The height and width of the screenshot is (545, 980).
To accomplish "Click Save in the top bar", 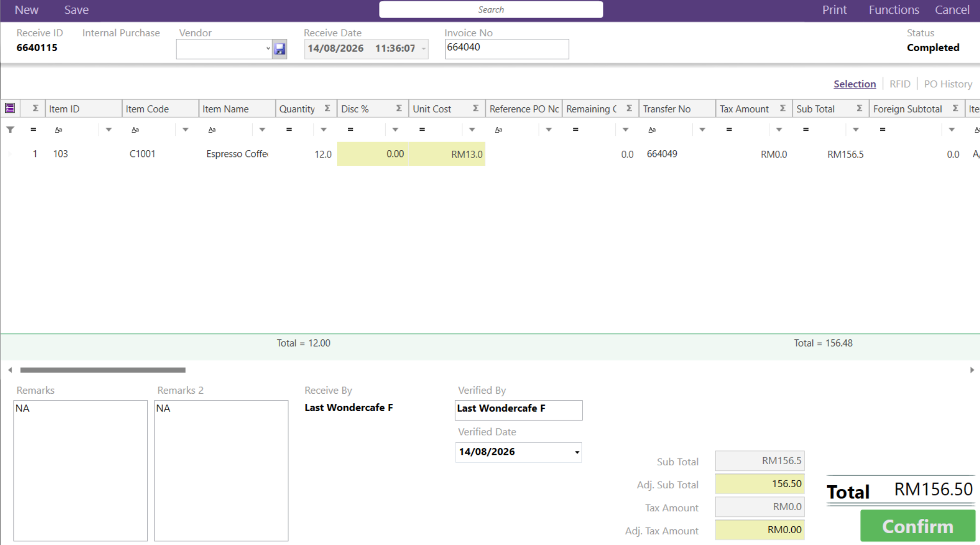I will click(x=76, y=10).
